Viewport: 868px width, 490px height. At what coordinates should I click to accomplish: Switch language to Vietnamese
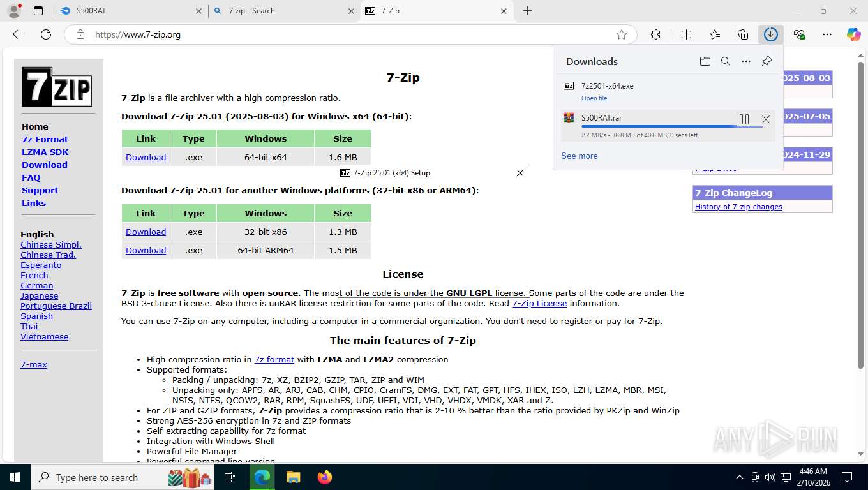44,336
